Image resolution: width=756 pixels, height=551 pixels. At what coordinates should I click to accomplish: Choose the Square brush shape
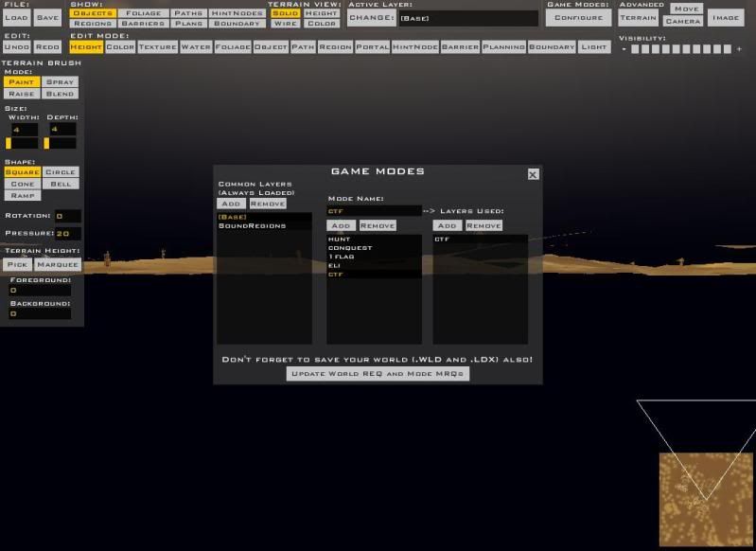pos(23,172)
